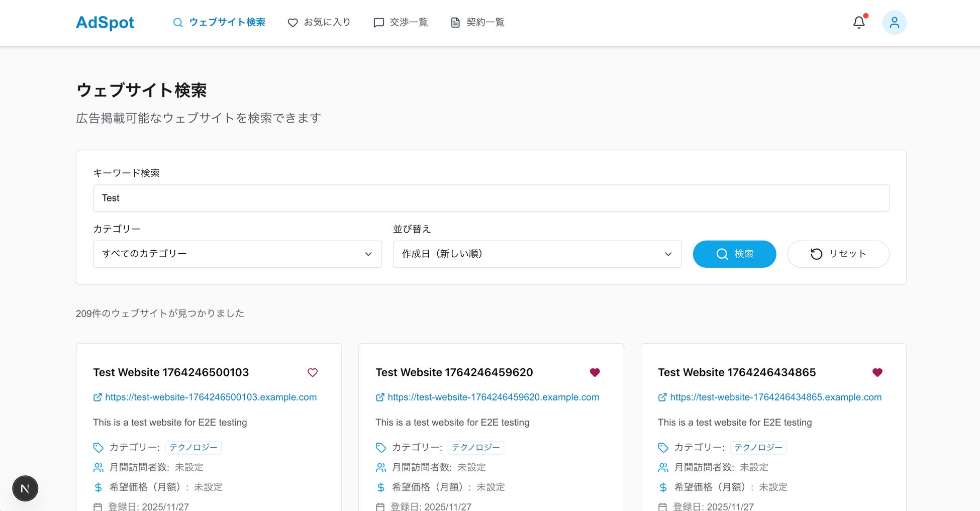Open the test-website-1764246434865.example.com link

point(775,397)
